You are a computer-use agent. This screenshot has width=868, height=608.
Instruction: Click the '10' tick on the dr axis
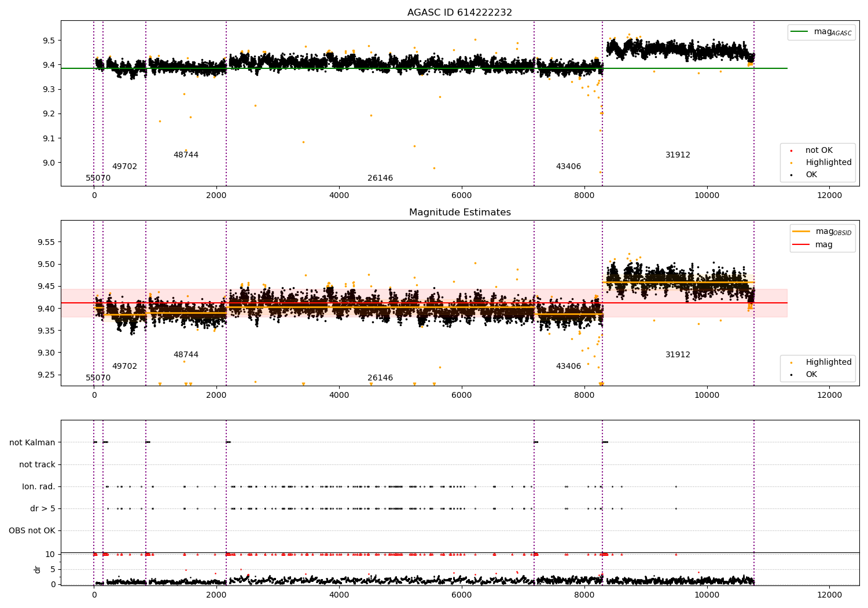tap(50, 554)
